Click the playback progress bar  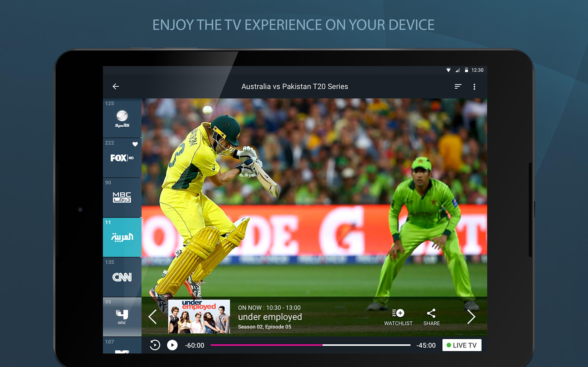[x=310, y=345]
